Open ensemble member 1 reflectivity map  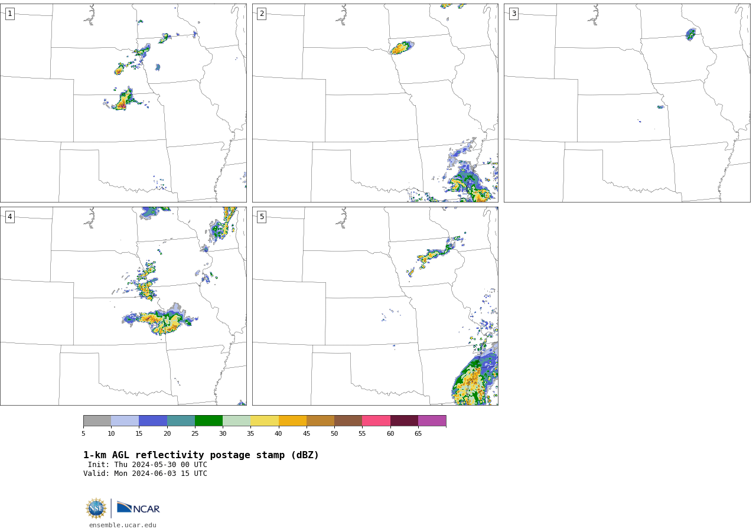[123, 103]
